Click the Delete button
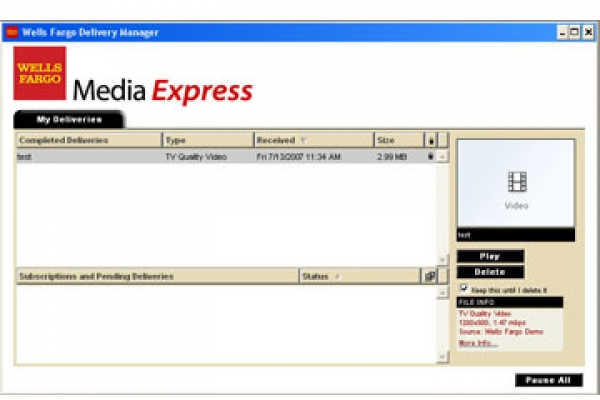 click(x=490, y=272)
